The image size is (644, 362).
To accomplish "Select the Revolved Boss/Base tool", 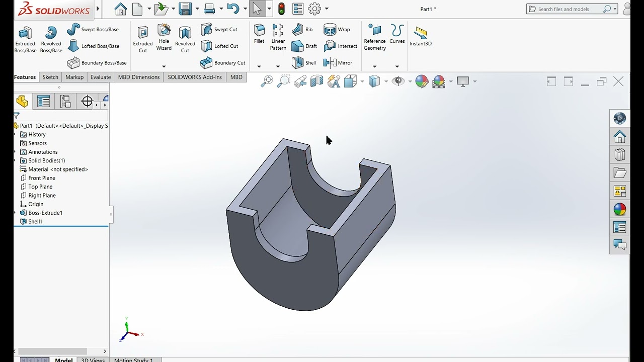I will tap(51, 40).
